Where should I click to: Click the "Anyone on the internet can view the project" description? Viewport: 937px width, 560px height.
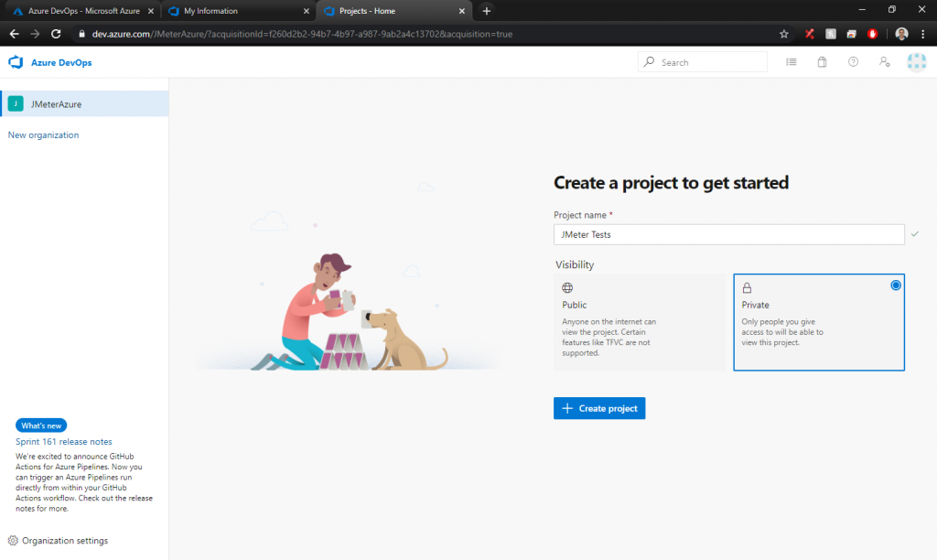(609, 337)
